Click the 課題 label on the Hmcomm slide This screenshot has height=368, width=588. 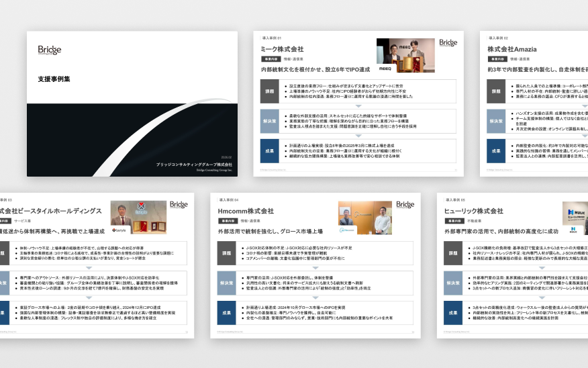(227, 254)
